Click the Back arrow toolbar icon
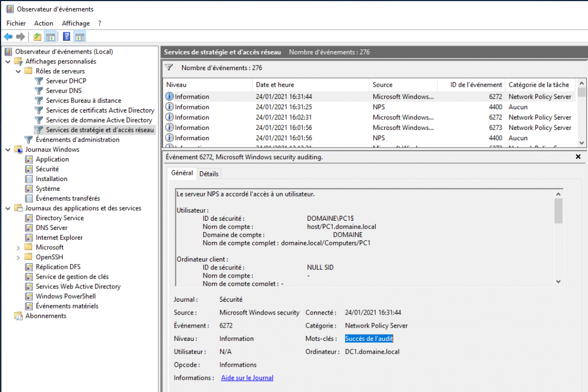588x392 pixels. click(x=8, y=36)
